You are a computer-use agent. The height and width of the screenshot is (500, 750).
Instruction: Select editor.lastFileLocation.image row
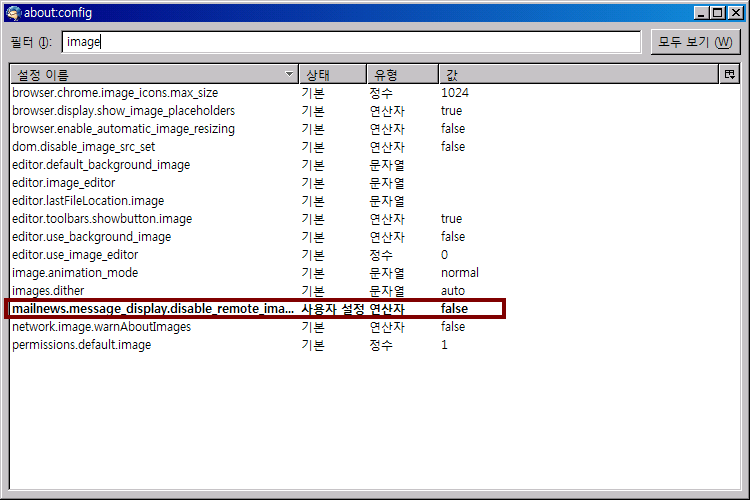tap(375, 201)
